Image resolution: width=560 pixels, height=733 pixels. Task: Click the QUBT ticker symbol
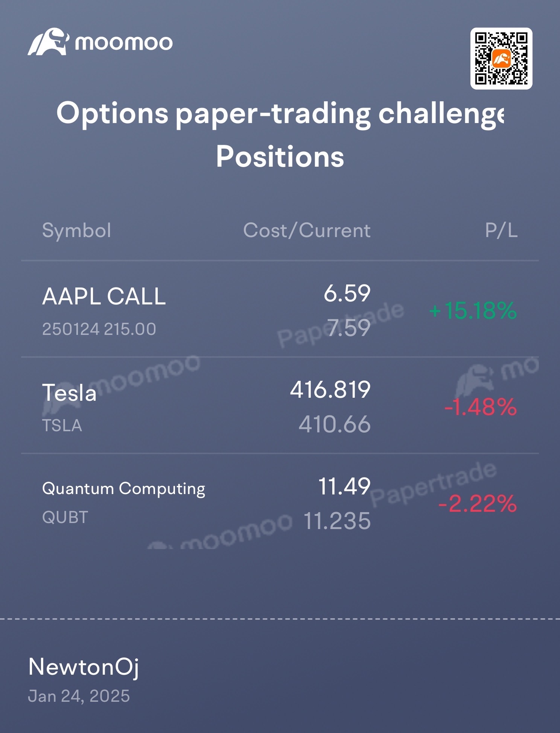[65, 517]
